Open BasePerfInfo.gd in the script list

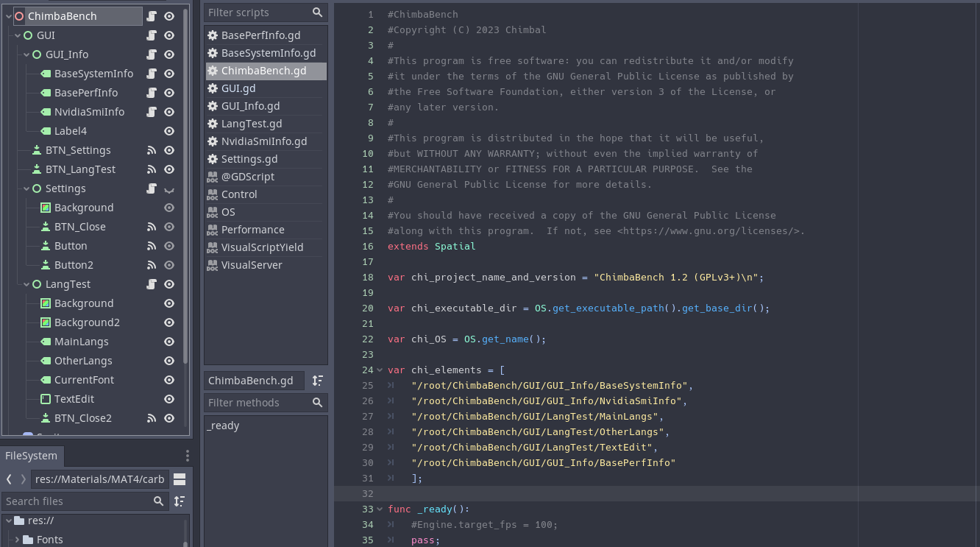[266, 35]
